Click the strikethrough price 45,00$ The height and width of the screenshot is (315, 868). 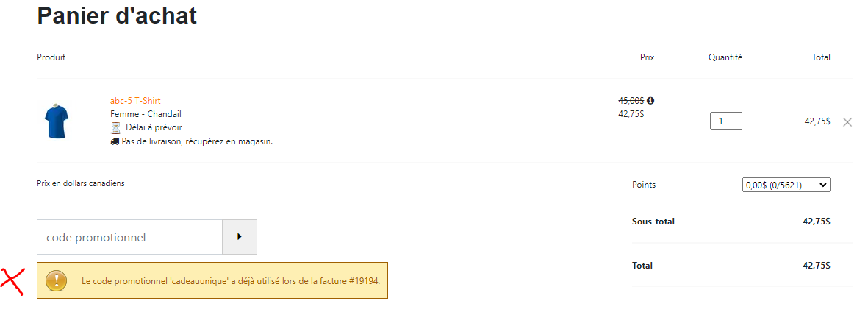(x=631, y=101)
